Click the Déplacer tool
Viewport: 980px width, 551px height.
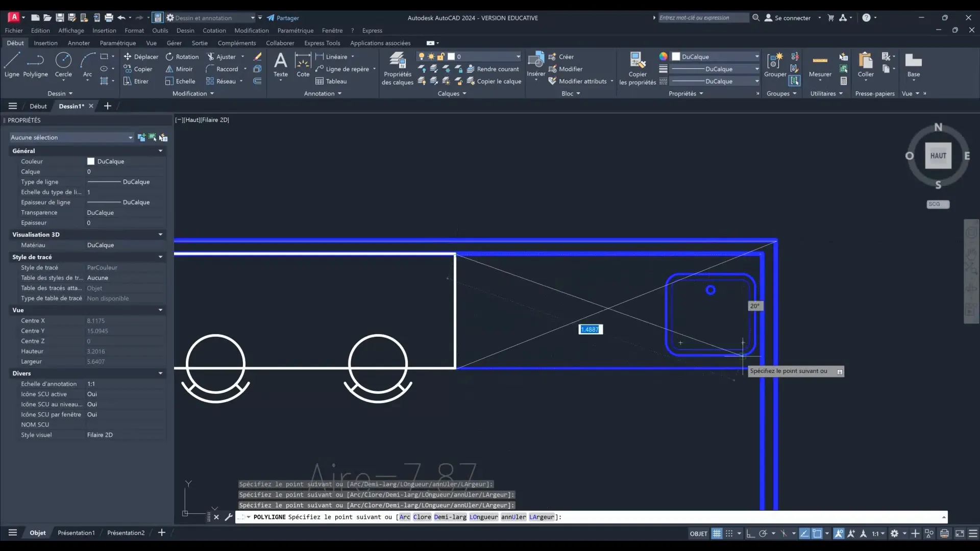pos(141,57)
